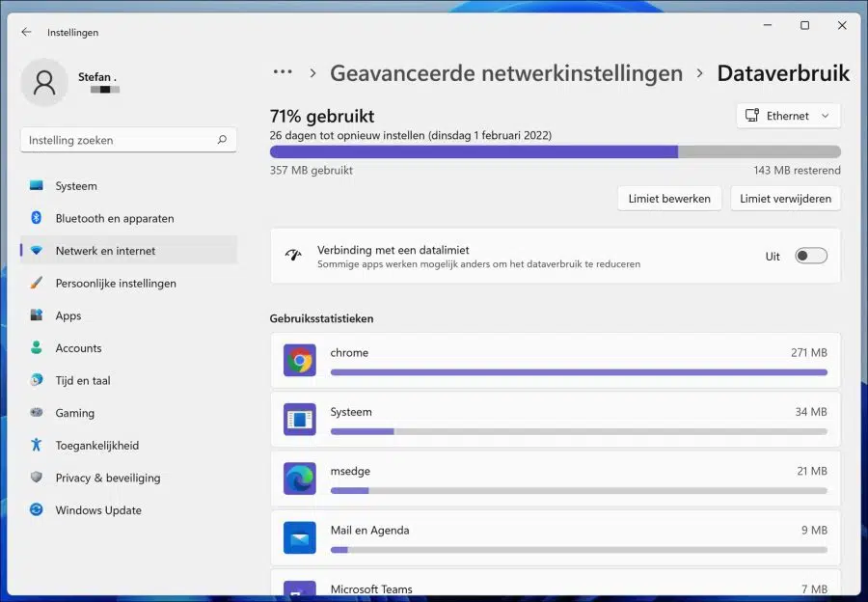This screenshot has height=602, width=868.
Task: Click the Ethernet monitor icon
Action: (751, 115)
